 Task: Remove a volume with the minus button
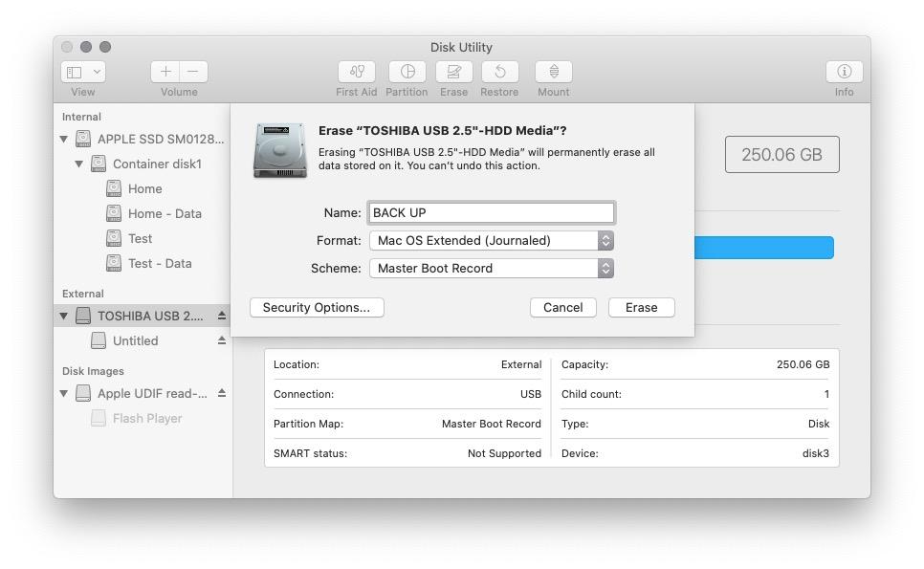(x=193, y=72)
